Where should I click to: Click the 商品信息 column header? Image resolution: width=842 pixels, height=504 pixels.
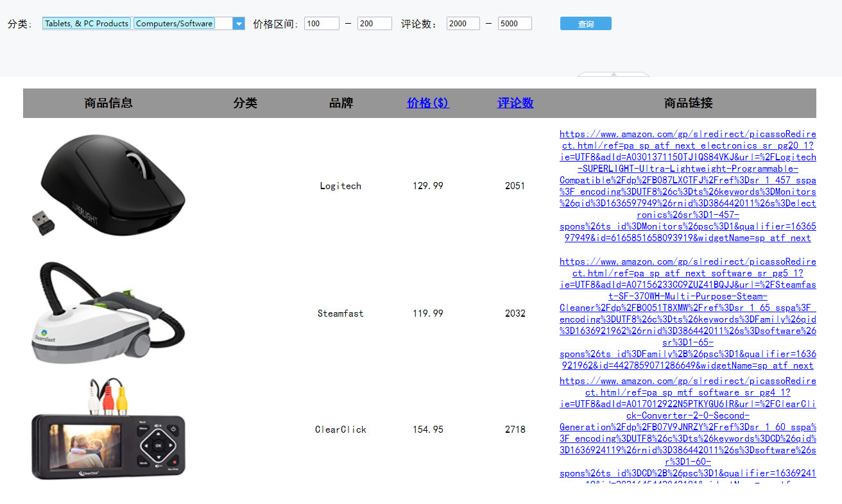(x=108, y=103)
